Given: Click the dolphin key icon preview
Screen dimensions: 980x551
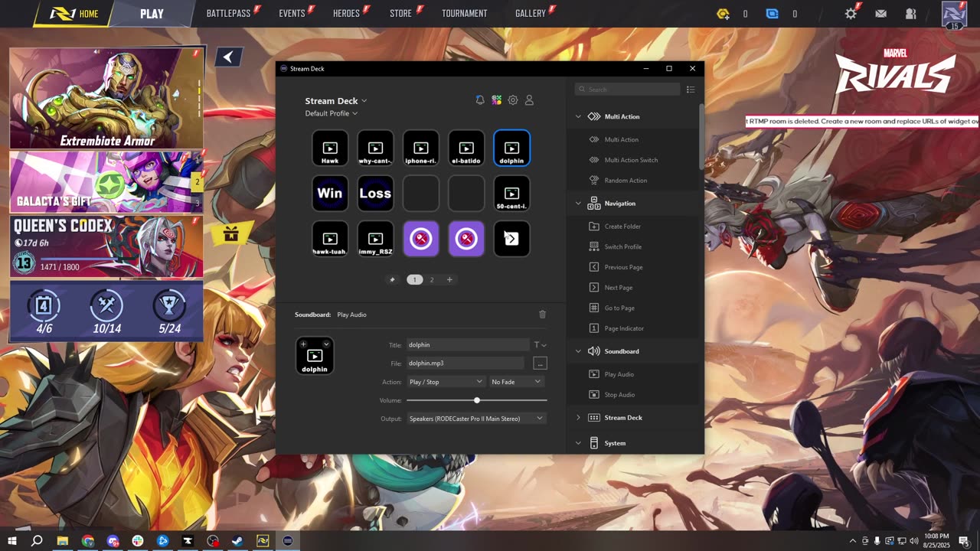Looking at the screenshot, I should pyautogui.click(x=315, y=356).
